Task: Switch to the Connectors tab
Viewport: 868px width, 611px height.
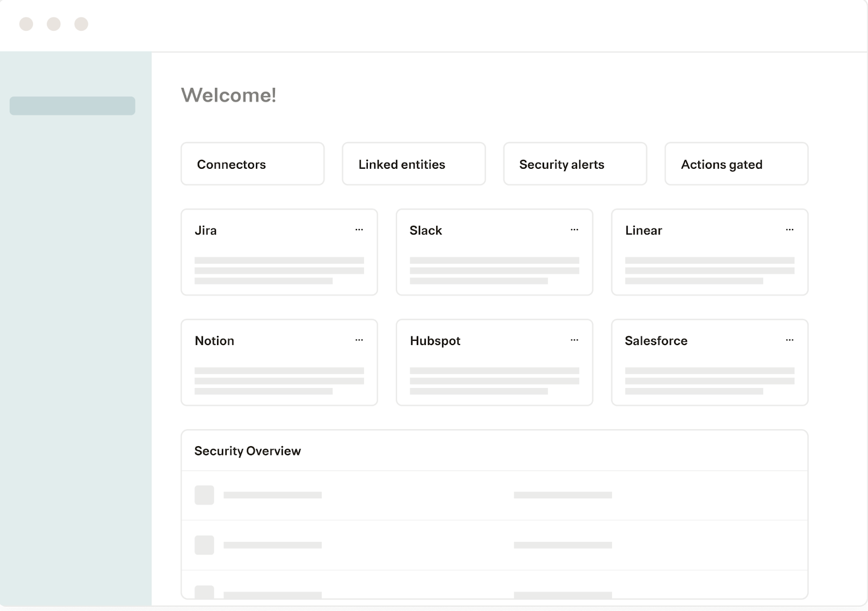Action: point(252,164)
